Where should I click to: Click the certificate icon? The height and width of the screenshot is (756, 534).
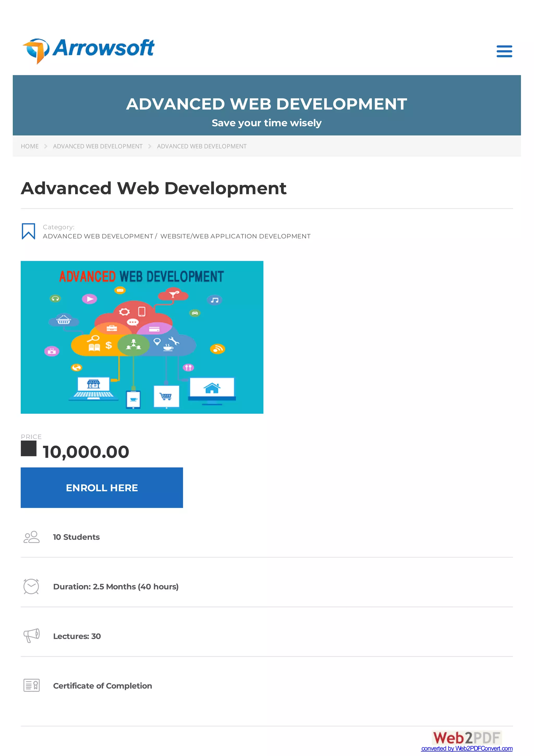click(31, 686)
